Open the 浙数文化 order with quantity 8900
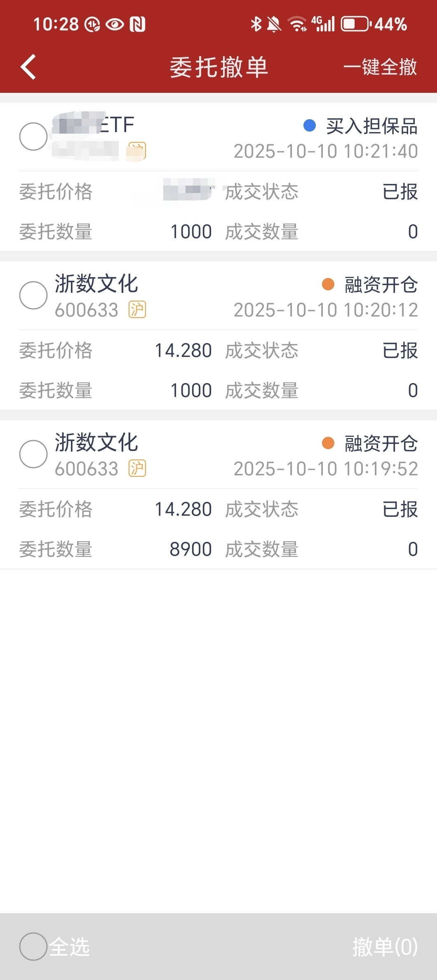The height and width of the screenshot is (980, 437). (x=218, y=495)
